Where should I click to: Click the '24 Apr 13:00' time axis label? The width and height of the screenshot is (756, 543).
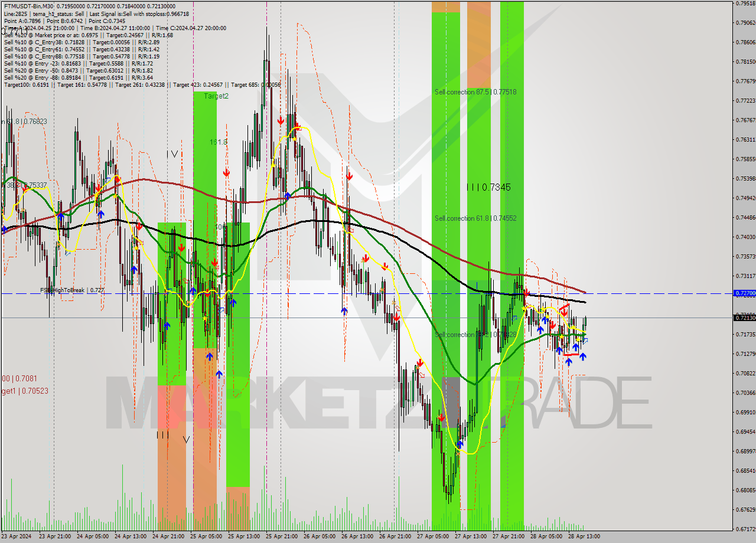click(130, 537)
